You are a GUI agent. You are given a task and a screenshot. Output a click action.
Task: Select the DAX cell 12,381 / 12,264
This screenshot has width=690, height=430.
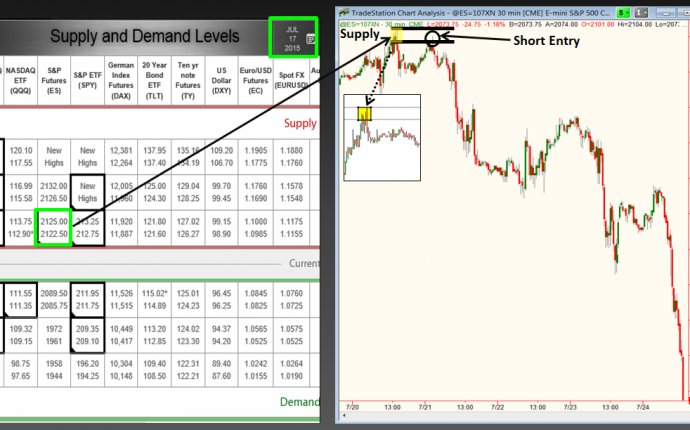121,157
